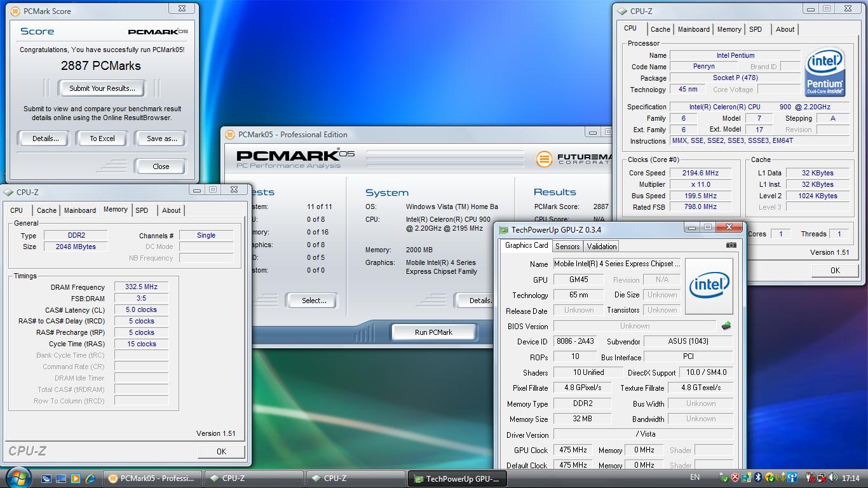The height and width of the screenshot is (488, 868).
Task: Click Details button under System in PCMark05
Action: [x=475, y=301]
